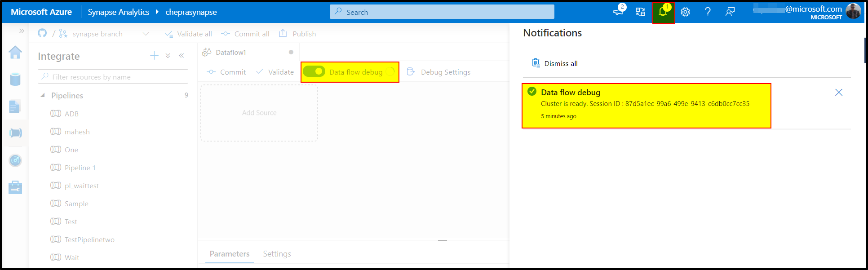Screen dimensions: 868x270
Task: Dismiss the Data flow debug notification
Action: click(x=839, y=92)
